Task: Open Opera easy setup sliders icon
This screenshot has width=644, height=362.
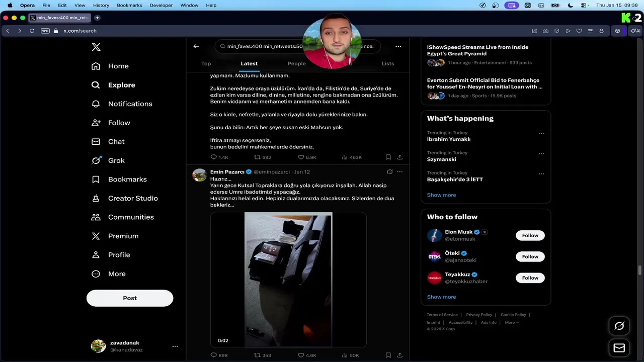Action: [590, 31]
